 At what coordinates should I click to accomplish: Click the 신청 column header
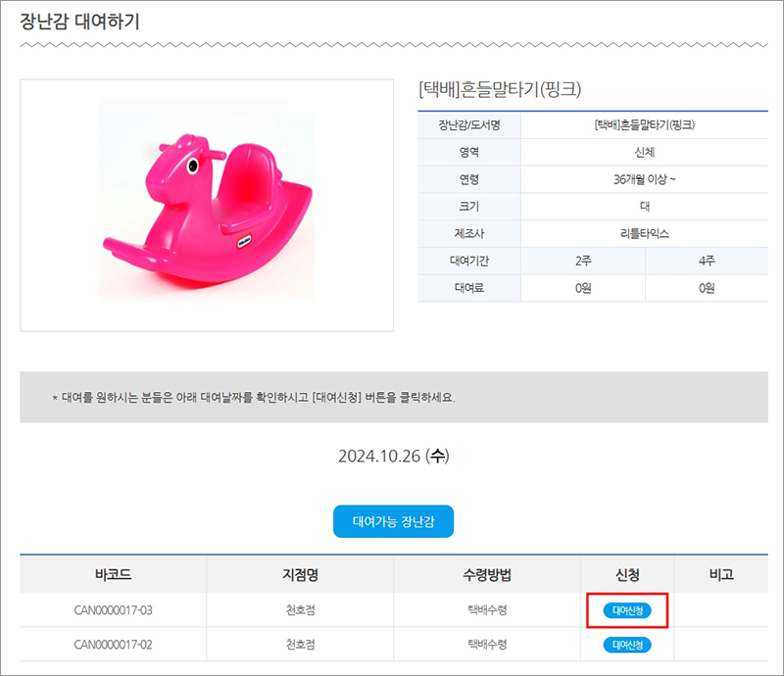[x=627, y=574]
